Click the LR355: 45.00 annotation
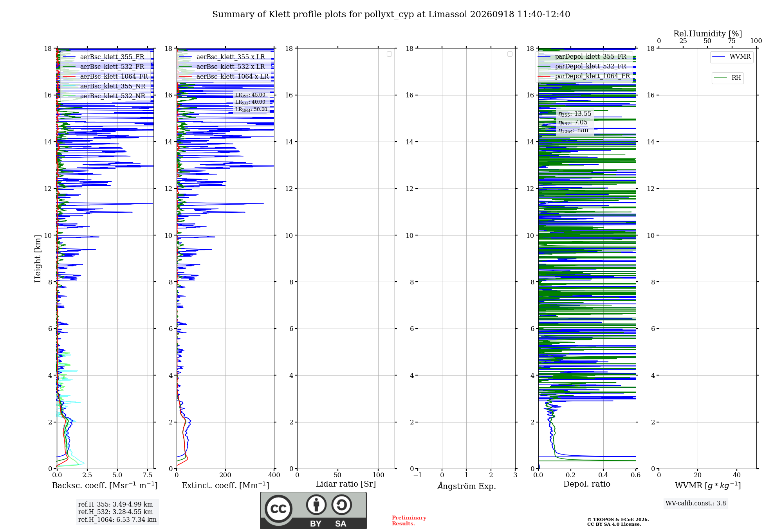This screenshot has width=783, height=532. pos(250,95)
